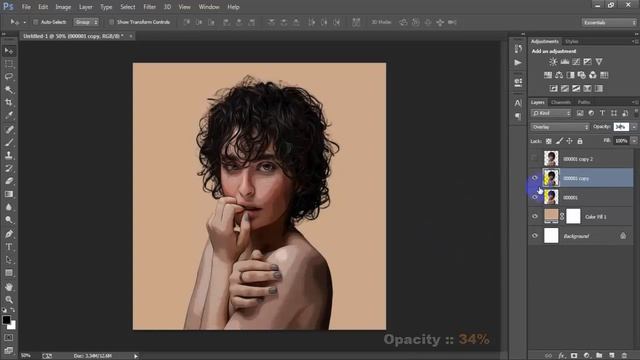The height and width of the screenshot is (360, 640).
Task: Hide the 000001 layer
Action: click(x=535, y=197)
